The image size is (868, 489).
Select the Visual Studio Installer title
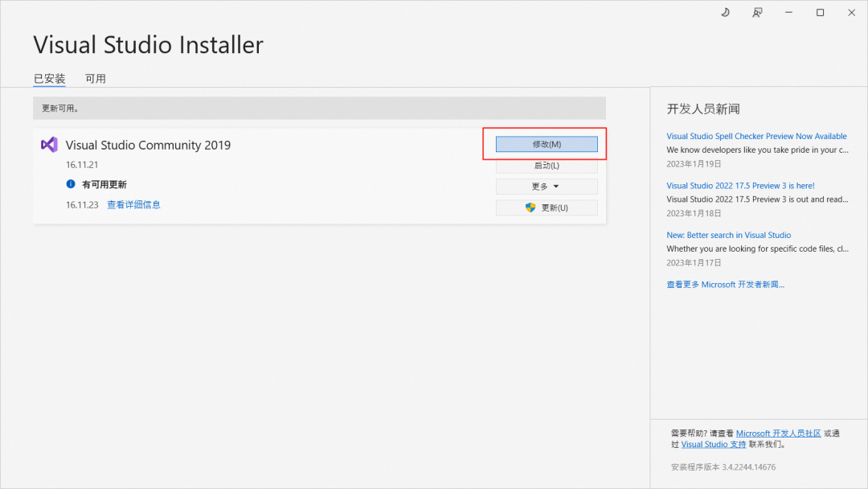tap(149, 45)
